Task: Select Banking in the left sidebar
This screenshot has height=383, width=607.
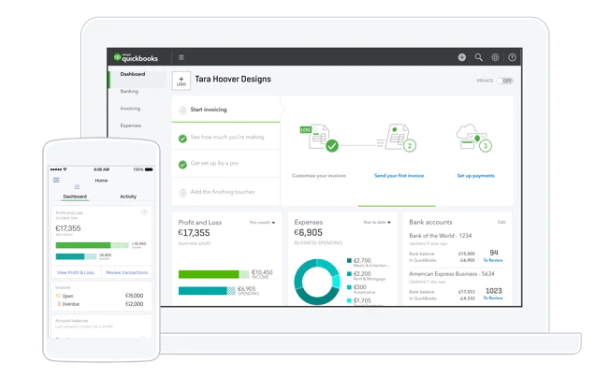Action: click(x=129, y=91)
